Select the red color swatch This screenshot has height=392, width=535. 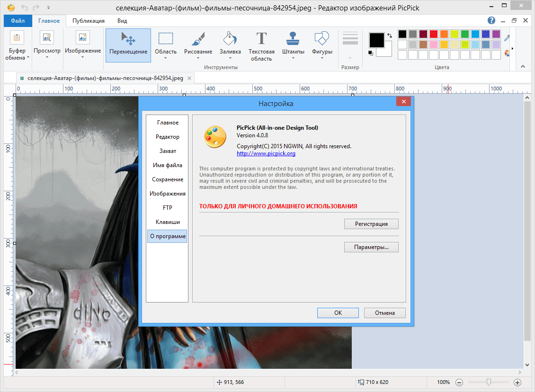[x=434, y=34]
